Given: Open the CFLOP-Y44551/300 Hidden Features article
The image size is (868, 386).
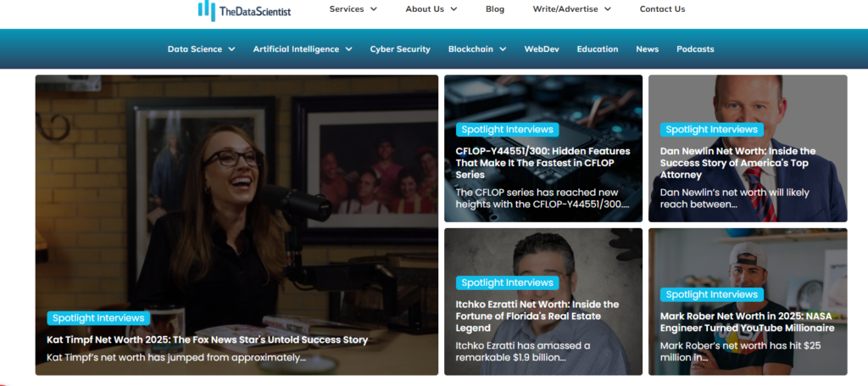Looking at the screenshot, I should tap(543, 163).
